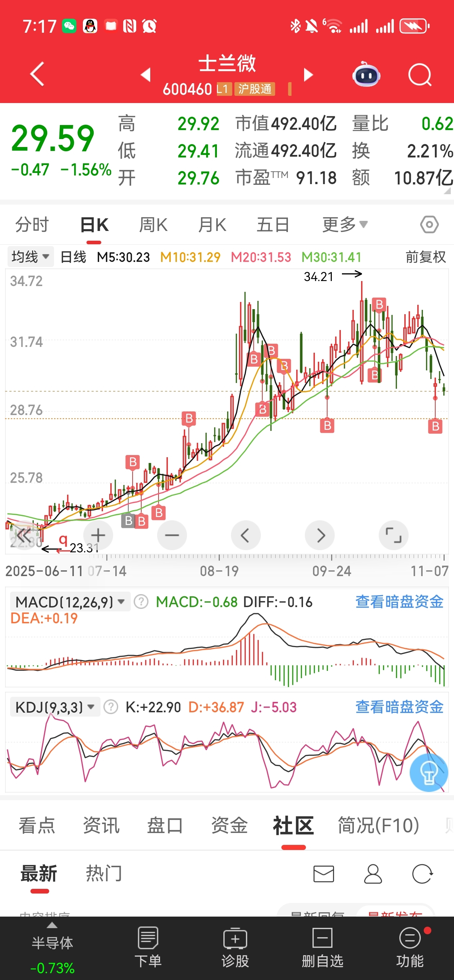
Task: Open 诊股 stock diagnosis
Action: (235, 947)
